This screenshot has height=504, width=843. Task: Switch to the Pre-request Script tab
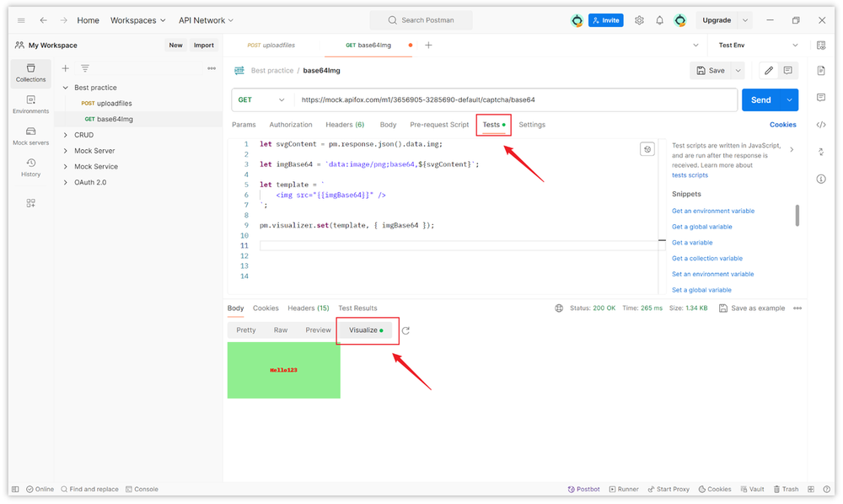click(439, 124)
